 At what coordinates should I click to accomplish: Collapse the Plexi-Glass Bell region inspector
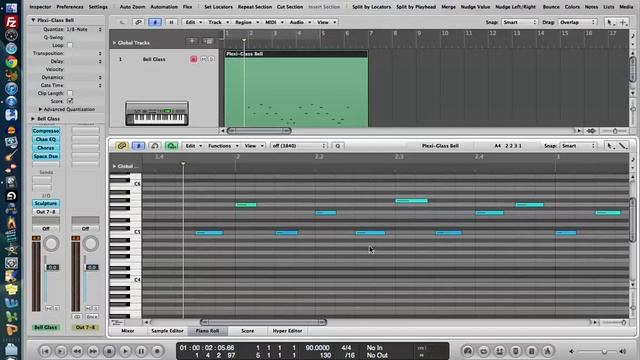33,20
